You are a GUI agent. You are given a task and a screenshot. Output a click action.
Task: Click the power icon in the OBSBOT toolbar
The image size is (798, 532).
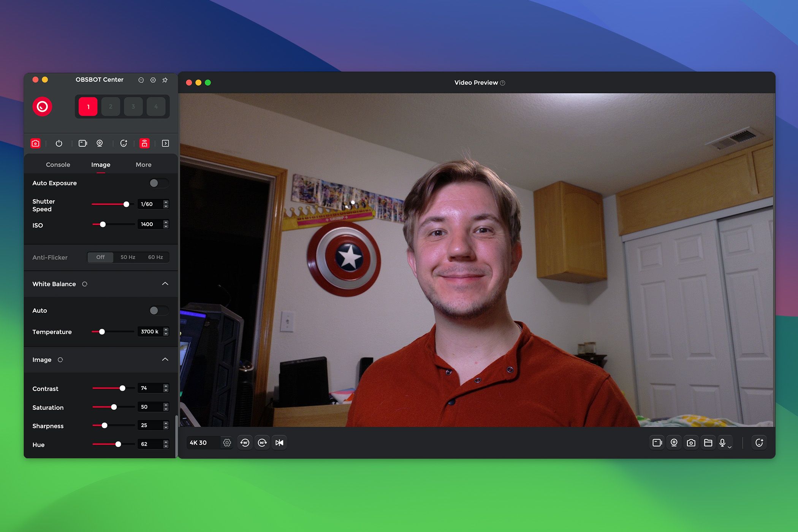click(60, 143)
